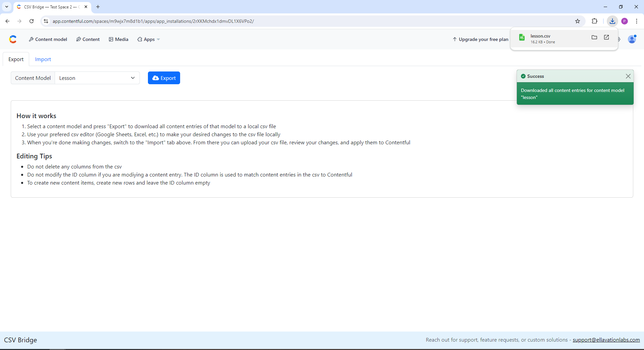Open the Chrome profile avatar
644x350 pixels.
[x=625, y=21]
